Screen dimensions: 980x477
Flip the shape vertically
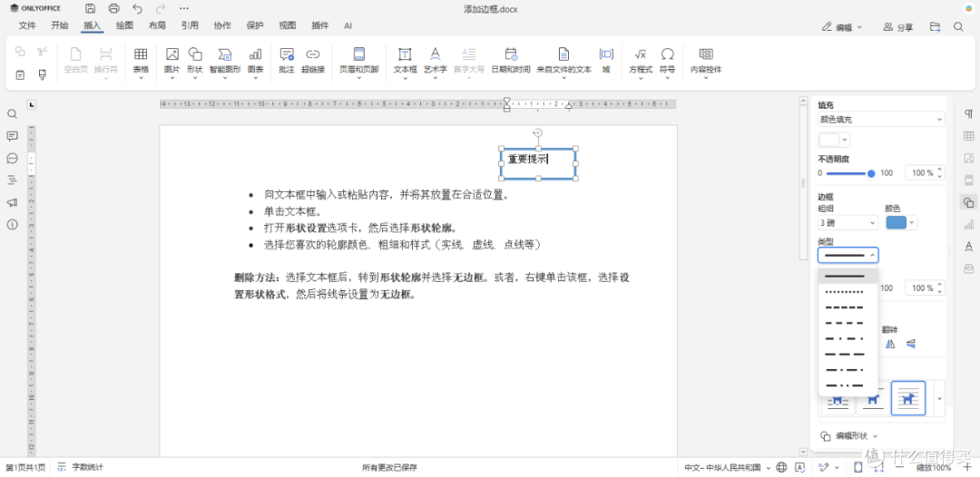911,344
